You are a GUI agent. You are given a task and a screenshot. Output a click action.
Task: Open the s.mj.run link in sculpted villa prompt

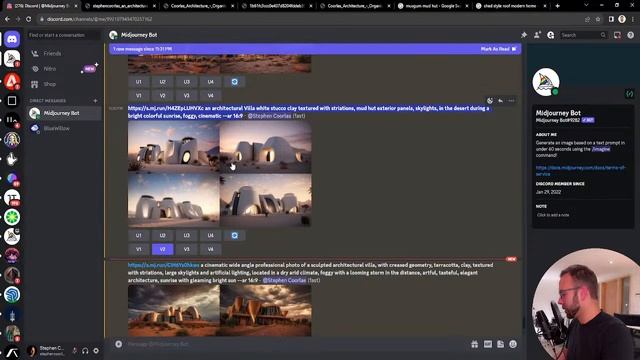pyautogui.click(x=164, y=265)
